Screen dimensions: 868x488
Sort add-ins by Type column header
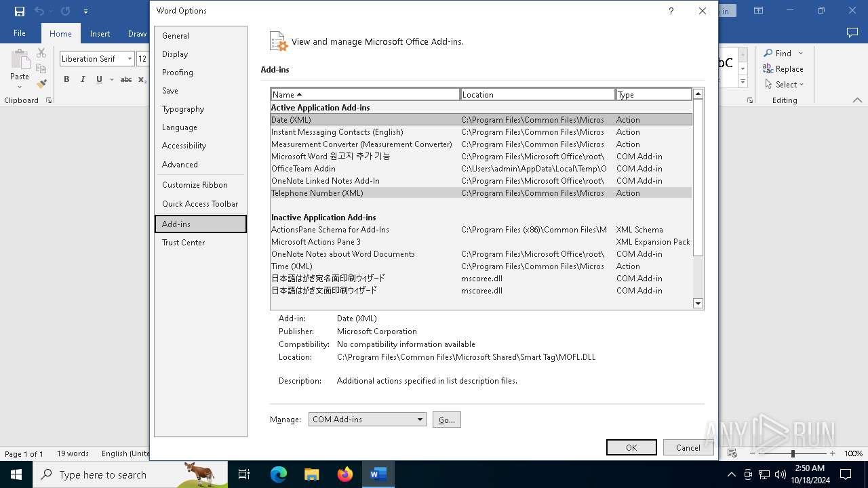(654, 95)
